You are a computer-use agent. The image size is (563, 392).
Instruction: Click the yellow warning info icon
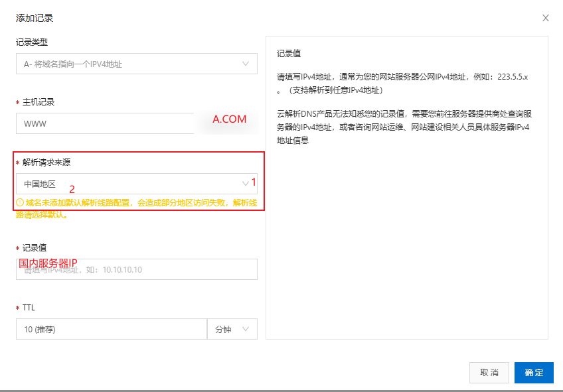click(x=20, y=202)
